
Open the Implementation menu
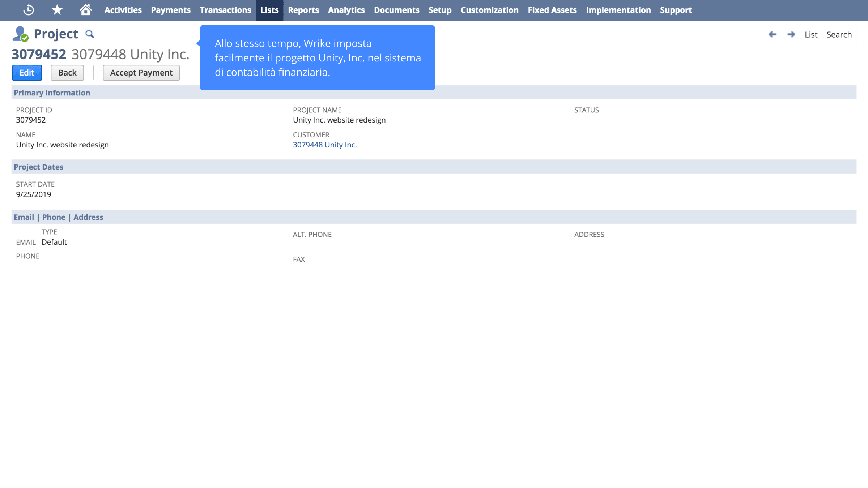click(618, 10)
